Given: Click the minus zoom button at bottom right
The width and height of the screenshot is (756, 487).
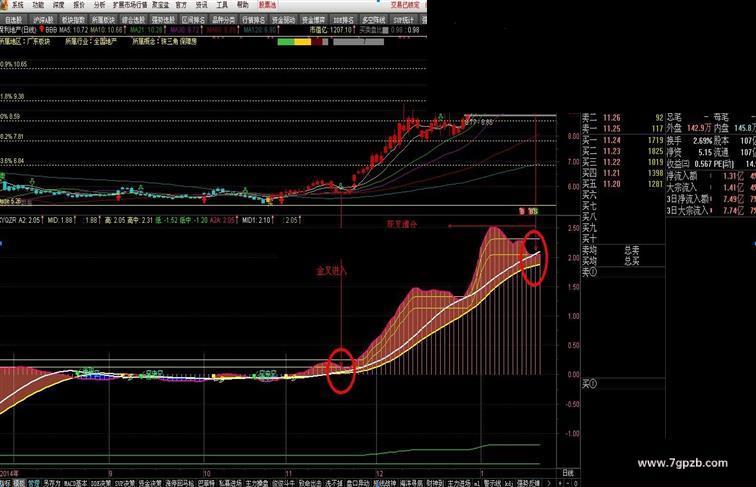Looking at the screenshot, I should 567,483.
